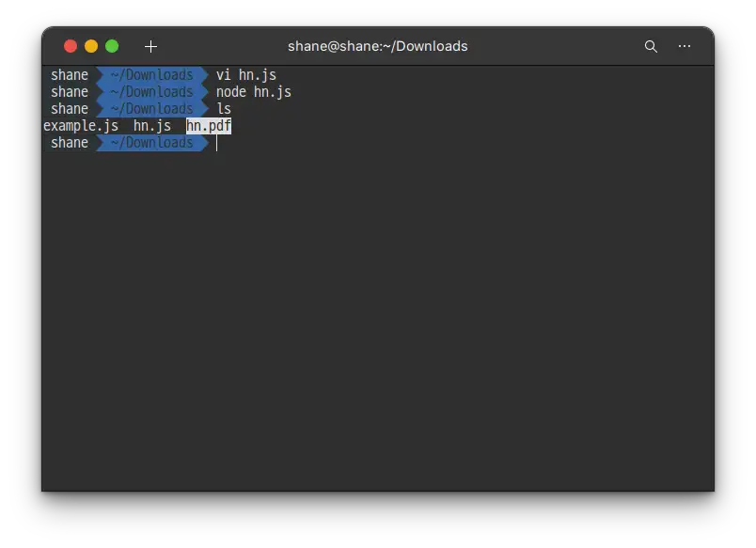Image resolution: width=756 pixels, height=548 pixels.
Task: Click the ~/Downloads segment on the ls line
Action: [x=152, y=109]
